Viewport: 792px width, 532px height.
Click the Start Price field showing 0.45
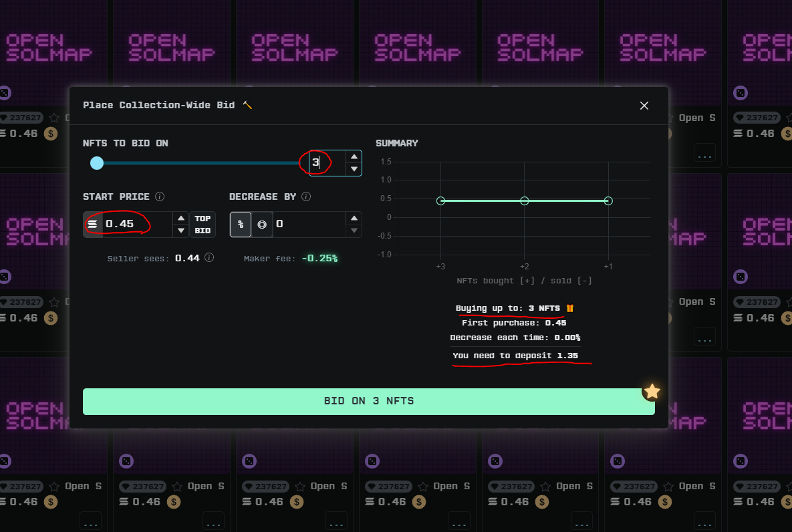(138, 224)
